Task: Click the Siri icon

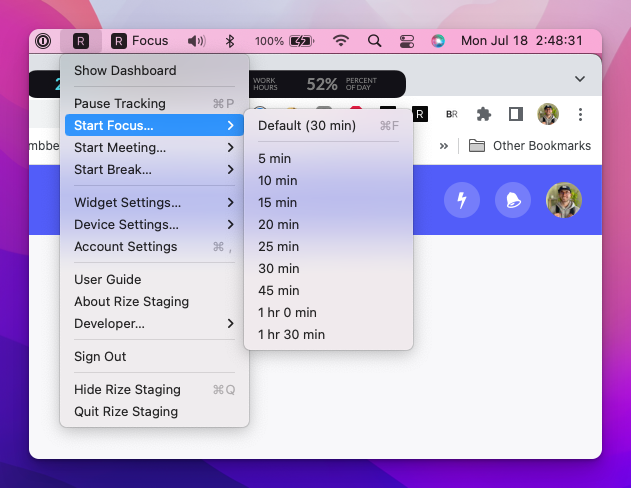Action: tap(438, 41)
